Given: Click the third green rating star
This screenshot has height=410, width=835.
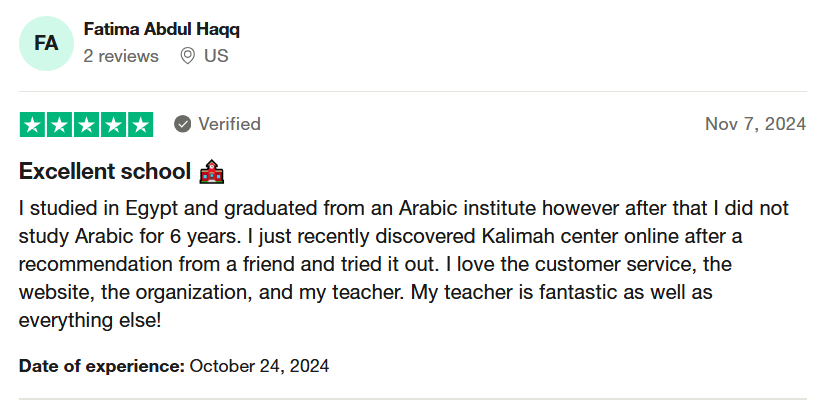Looking at the screenshot, I should (86, 125).
